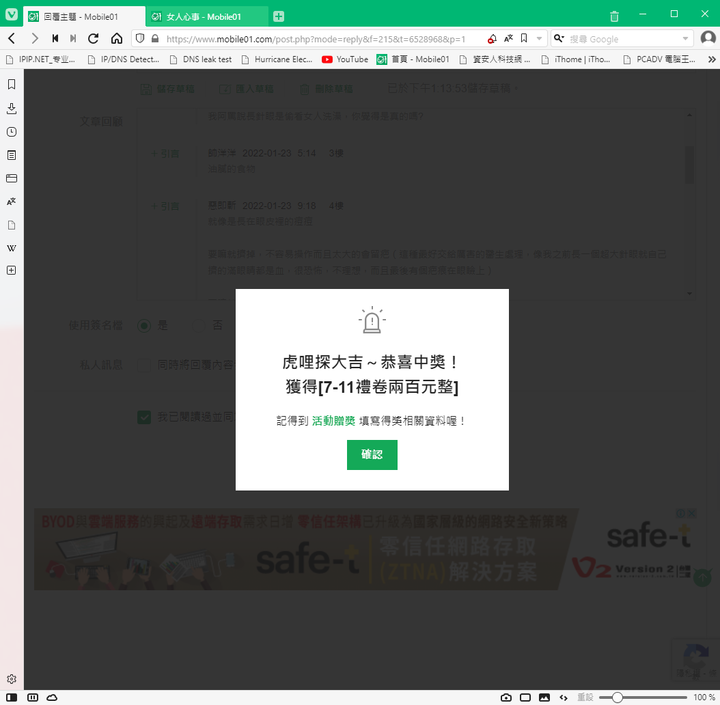720x705 pixels.
Task: Switch to the 女人心事 - Mobile01 tab
Action: tap(208, 17)
